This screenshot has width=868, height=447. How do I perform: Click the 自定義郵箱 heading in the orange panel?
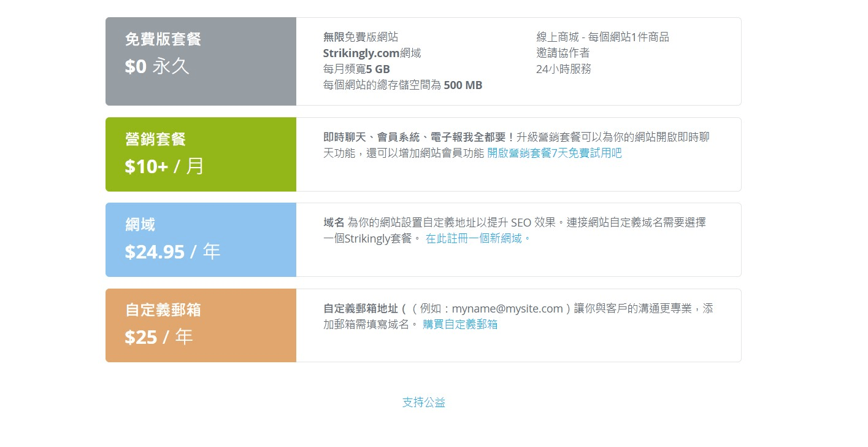coord(163,310)
